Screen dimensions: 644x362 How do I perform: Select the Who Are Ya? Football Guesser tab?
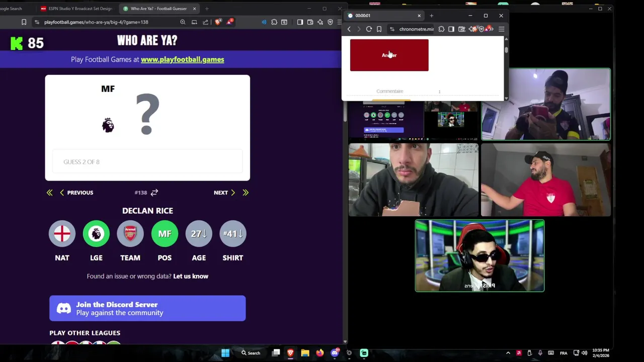click(158, 9)
